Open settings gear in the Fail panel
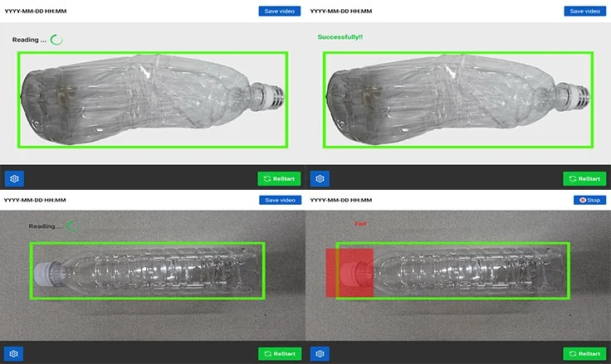 click(x=320, y=354)
